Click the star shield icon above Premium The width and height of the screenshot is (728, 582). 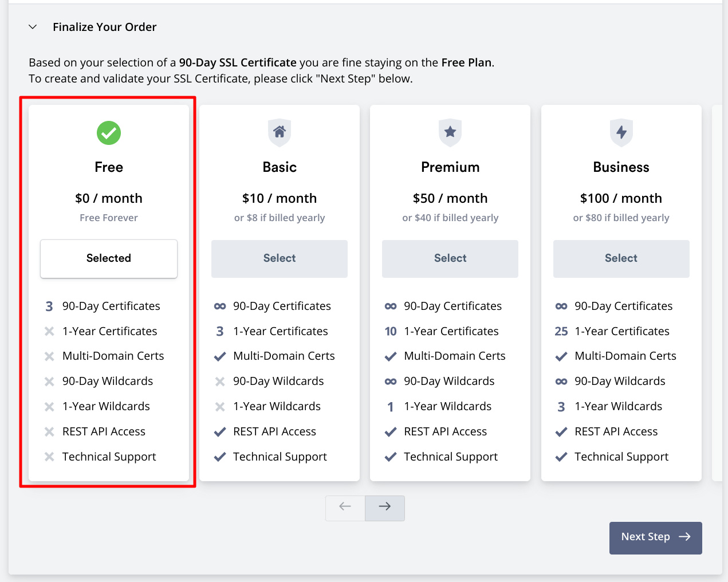(450, 133)
